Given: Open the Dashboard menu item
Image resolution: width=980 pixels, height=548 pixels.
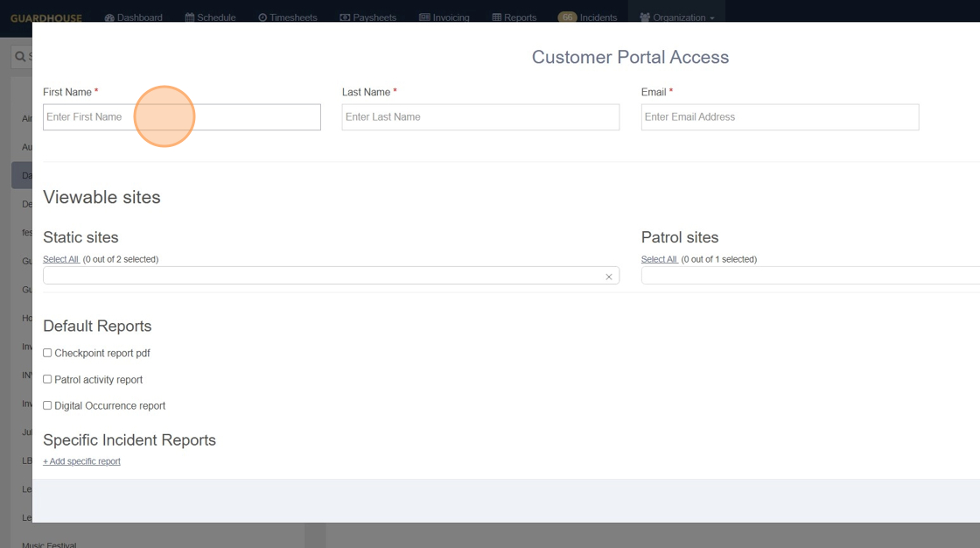Looking at the screenshot, I should (134, 17).
